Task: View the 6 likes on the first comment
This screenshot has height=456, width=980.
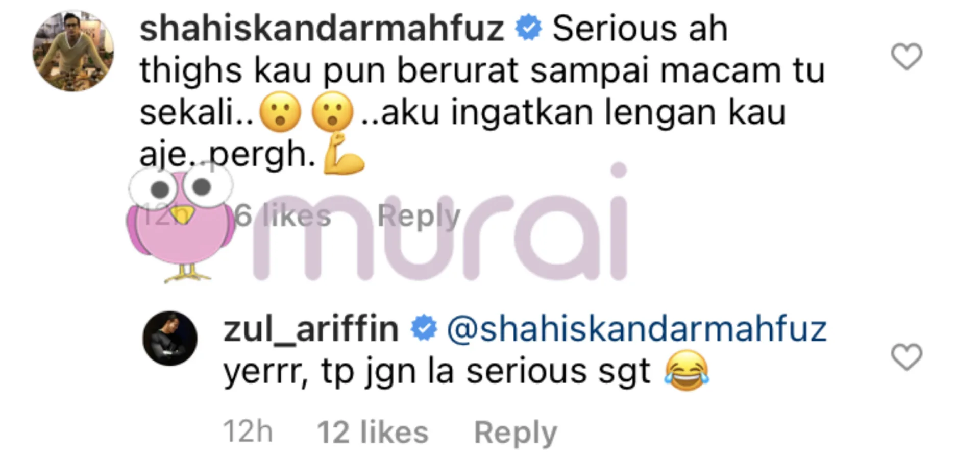Action: pyautogui.click(x=283, y=215)
